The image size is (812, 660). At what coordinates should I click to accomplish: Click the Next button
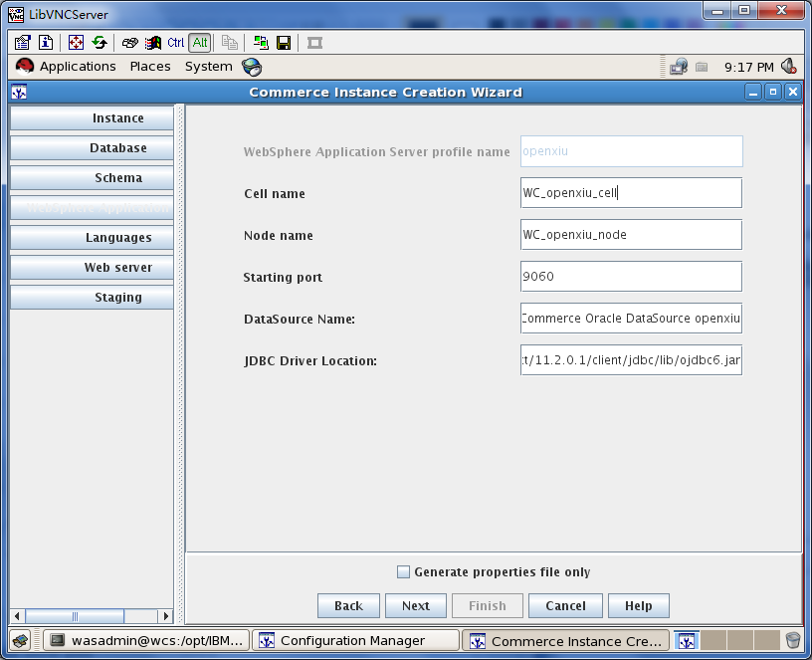pos(416,605)
